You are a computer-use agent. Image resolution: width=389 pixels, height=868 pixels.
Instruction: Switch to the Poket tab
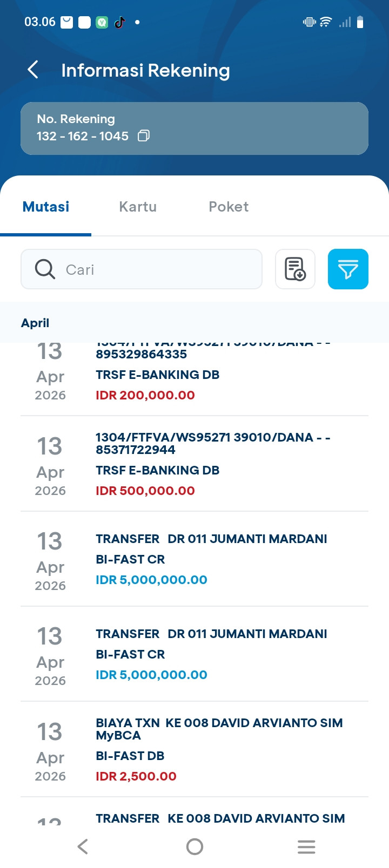click(x=229, y=207)
